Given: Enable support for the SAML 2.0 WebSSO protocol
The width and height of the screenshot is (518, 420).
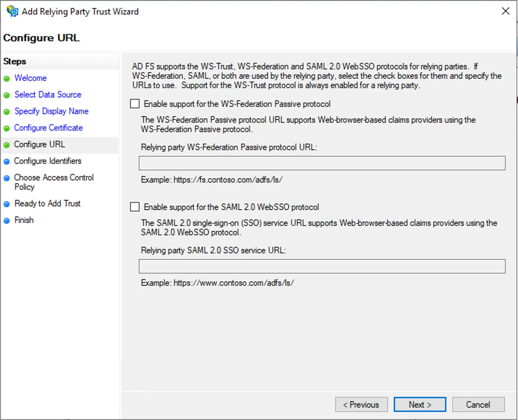Looking at the screenshot, I should coord(134,207).
